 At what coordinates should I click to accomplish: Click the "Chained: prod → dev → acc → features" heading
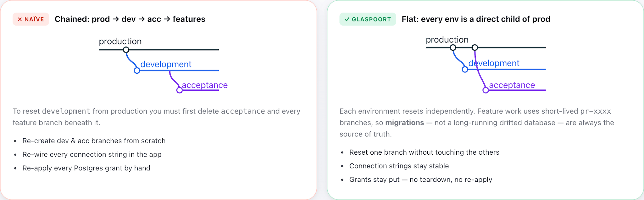130,19
